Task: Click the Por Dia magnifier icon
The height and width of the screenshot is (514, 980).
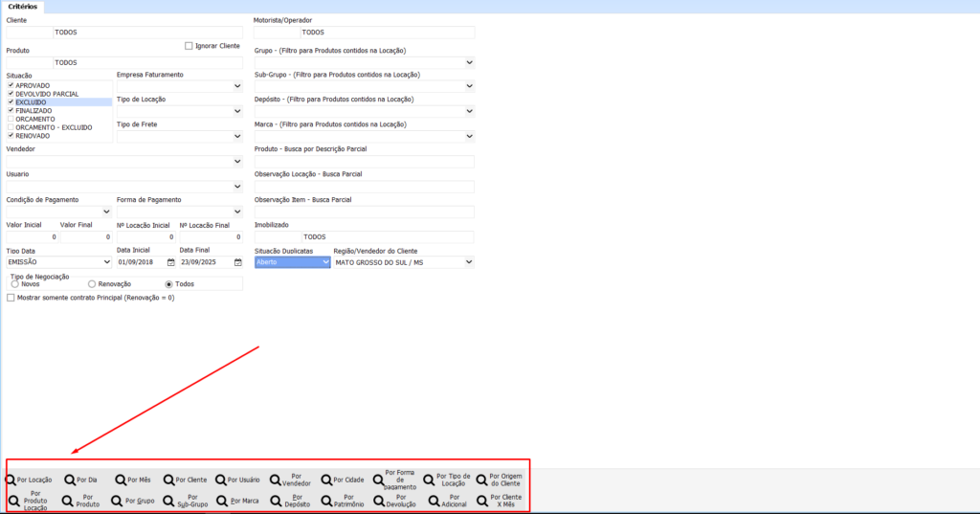Action: (70, 480)
